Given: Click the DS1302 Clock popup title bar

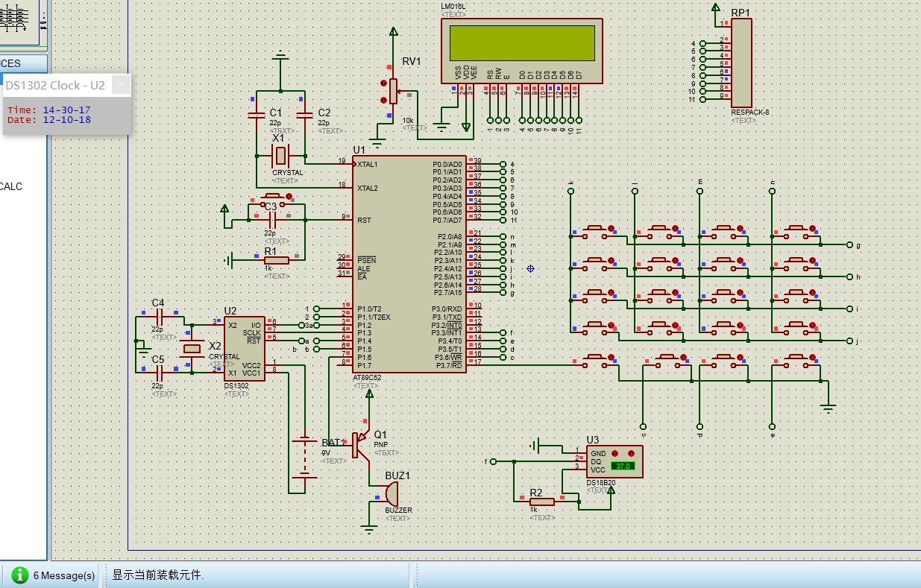Looking at the screenshot, I should pyautogui.click(x=58, y=86).
